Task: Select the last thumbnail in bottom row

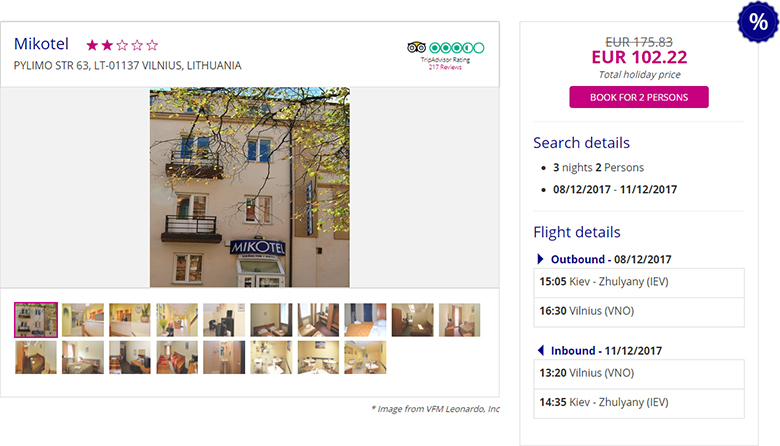Action: click(x=365, y=357)
